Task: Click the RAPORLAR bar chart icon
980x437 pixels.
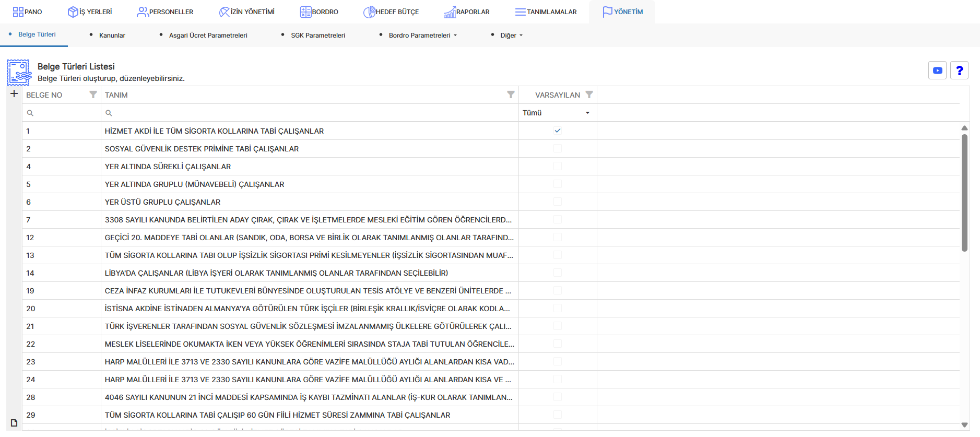Action: point(450,12)
